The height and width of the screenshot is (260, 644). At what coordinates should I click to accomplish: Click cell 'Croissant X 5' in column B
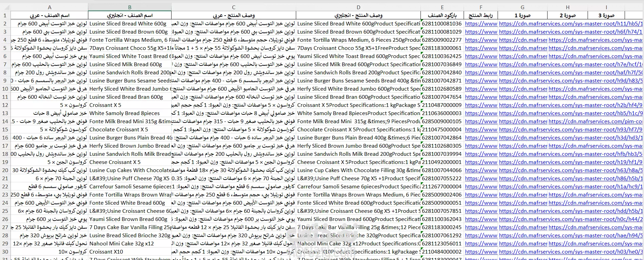pyautogui.click(x=130, y=105)
